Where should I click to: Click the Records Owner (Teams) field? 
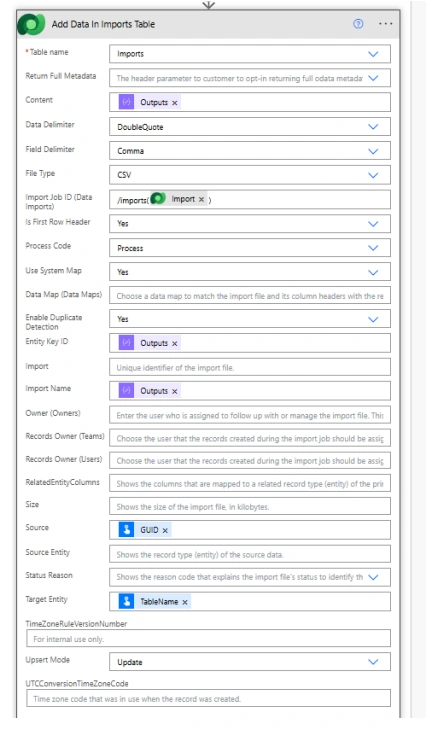pos(250,438)
